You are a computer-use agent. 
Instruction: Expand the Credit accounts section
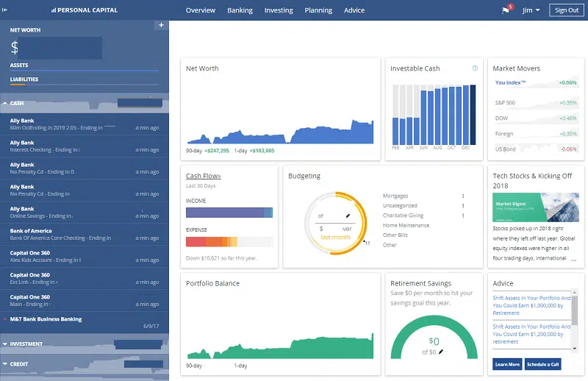pos(5,364)
